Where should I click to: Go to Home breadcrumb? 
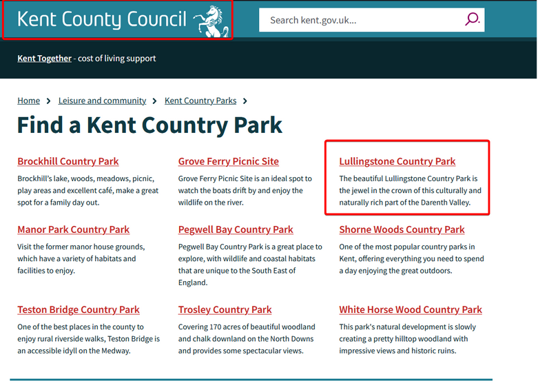(x=28, y=101)
